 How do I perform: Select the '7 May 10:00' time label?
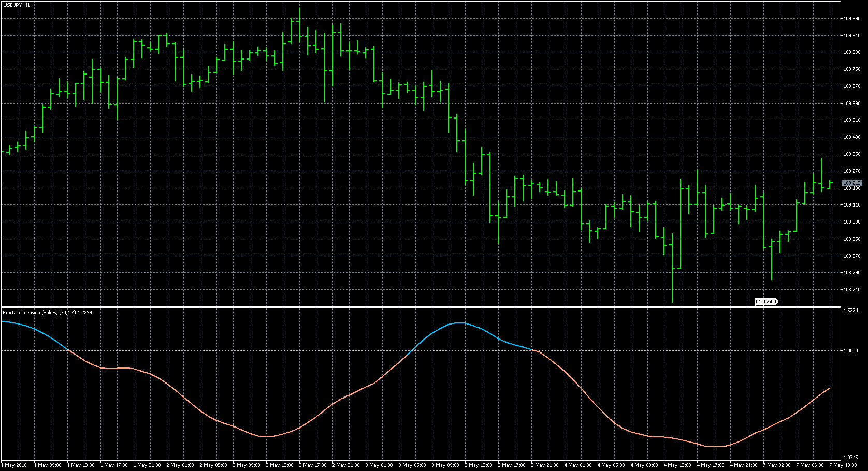[x=843, y=465]
